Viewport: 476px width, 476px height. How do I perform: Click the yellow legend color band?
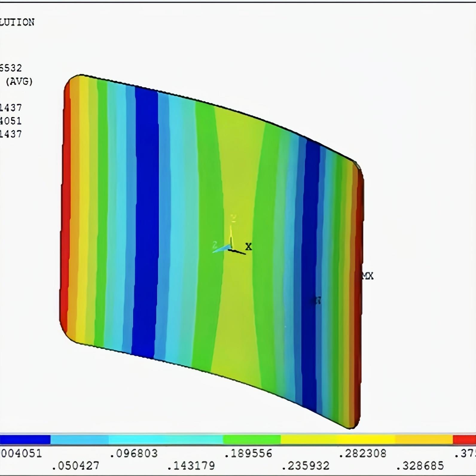coord(338,440)
